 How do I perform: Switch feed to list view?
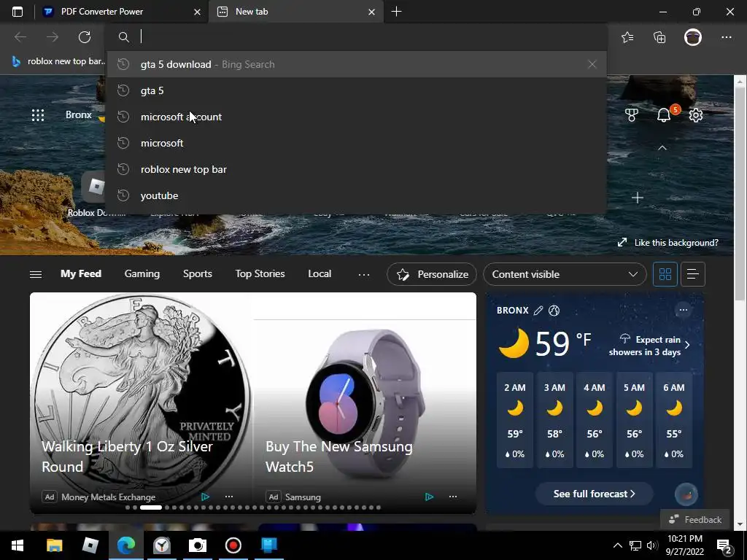pyautogui.click(x=693, y=274)
